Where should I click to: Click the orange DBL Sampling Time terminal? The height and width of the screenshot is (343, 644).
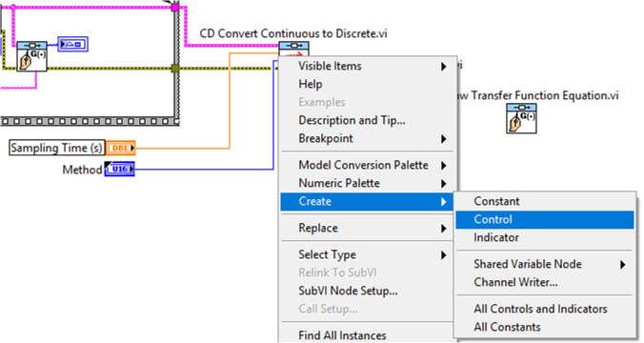[x=120, y=148]
